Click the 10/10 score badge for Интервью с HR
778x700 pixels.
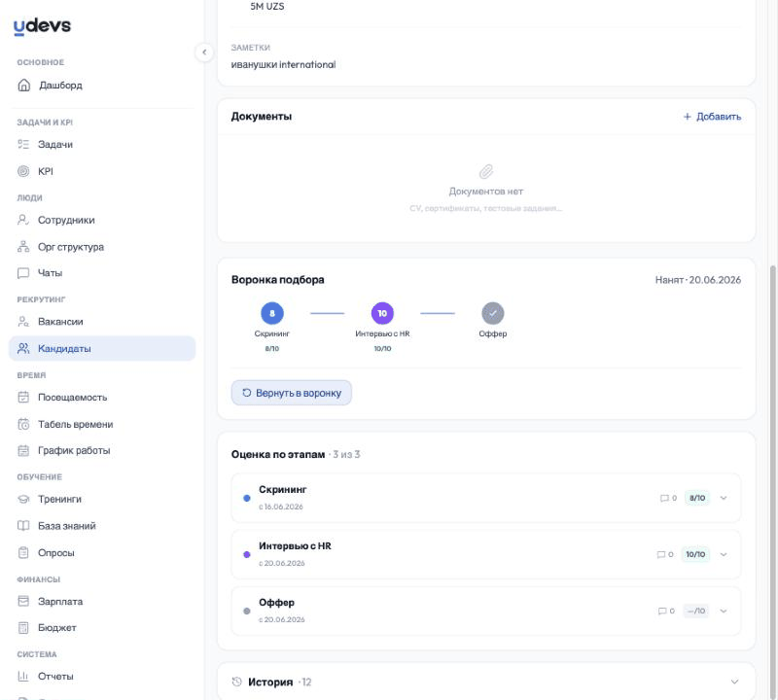(x=695, y=554)
